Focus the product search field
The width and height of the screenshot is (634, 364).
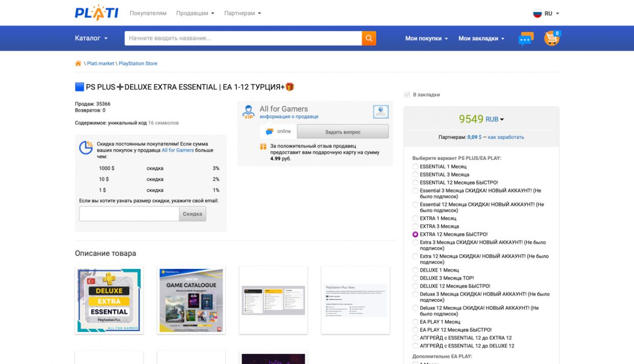(x=243, y=38)
